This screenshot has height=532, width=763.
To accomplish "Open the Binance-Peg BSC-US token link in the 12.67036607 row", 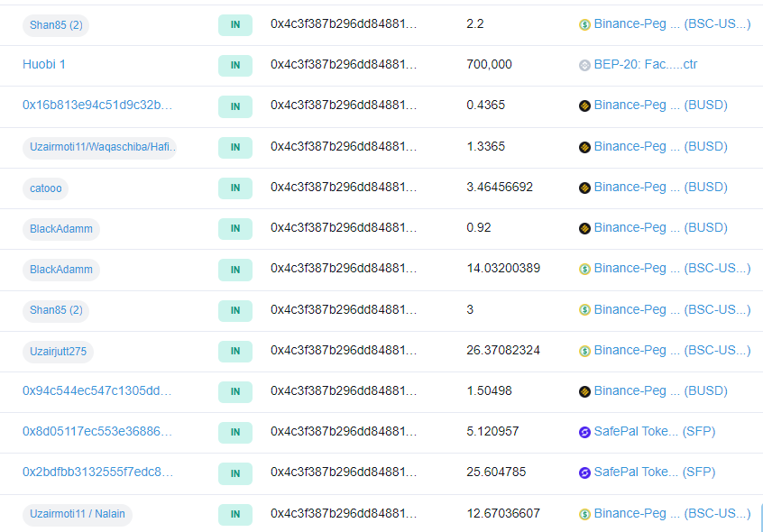I will (673, 514).
